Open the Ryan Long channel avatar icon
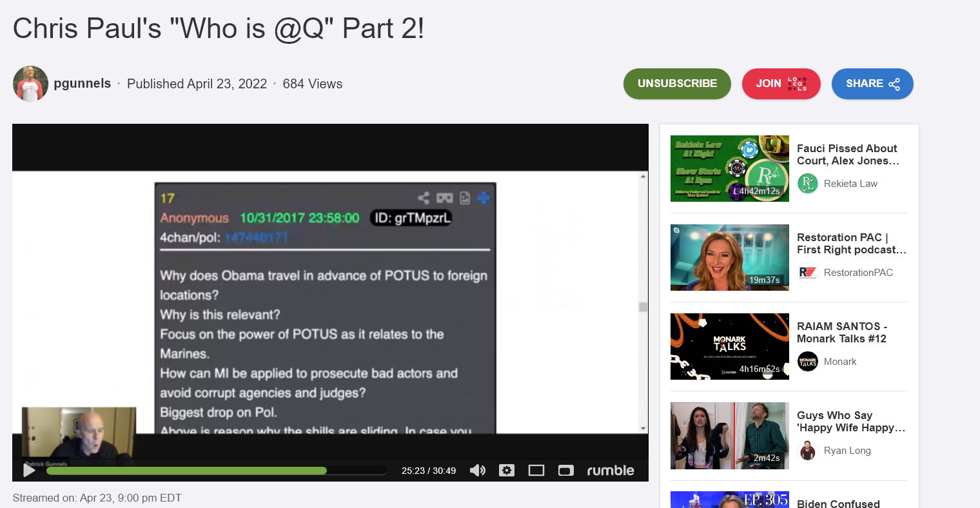The width and height of the screenshot is (980, 508). (x=808, y=451)
